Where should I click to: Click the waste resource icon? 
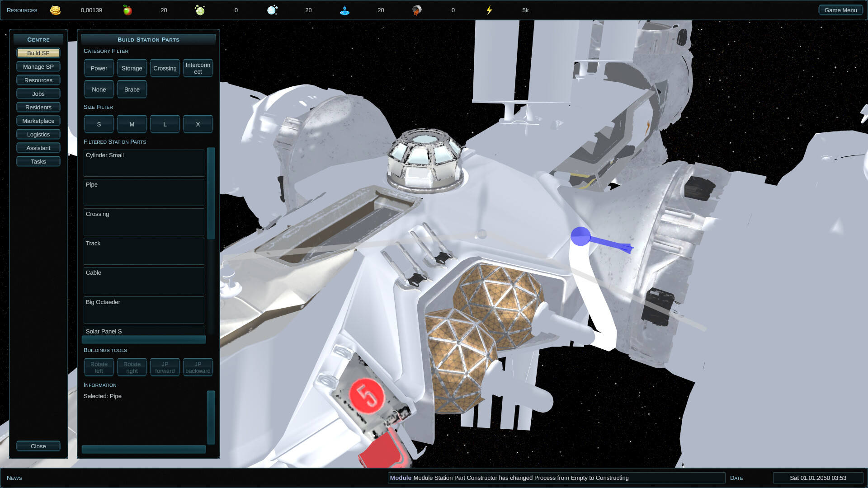click(x=417, y=10)
